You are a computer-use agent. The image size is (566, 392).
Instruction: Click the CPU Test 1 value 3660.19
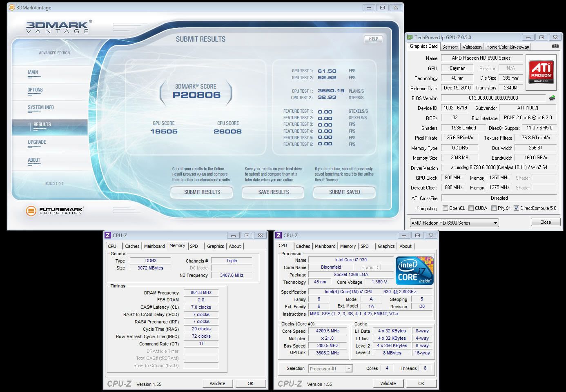point(331,91)
